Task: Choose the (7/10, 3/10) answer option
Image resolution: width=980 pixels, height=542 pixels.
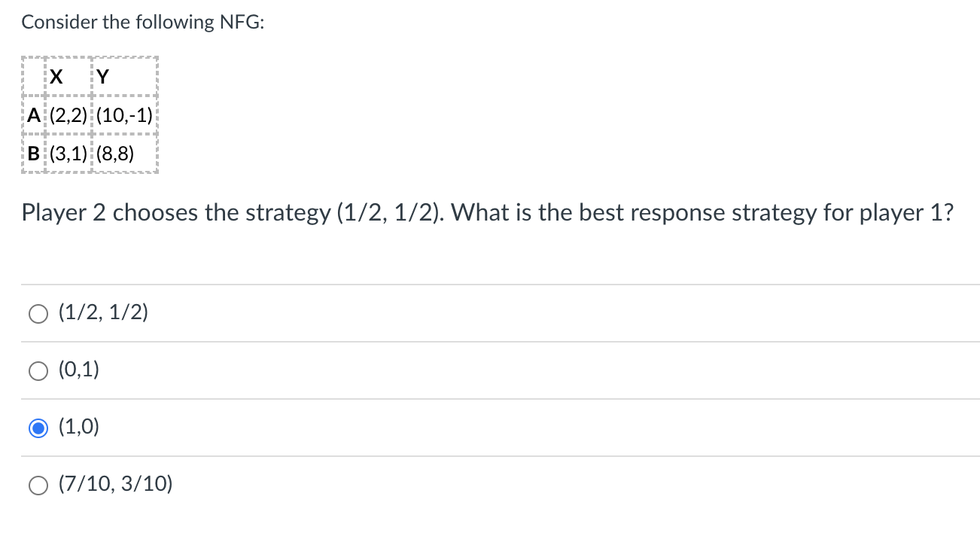Action: coord(38,485)
